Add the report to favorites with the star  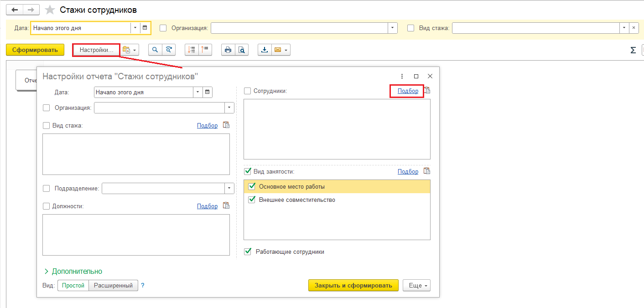pyautogui.click(x=50, y=10)
